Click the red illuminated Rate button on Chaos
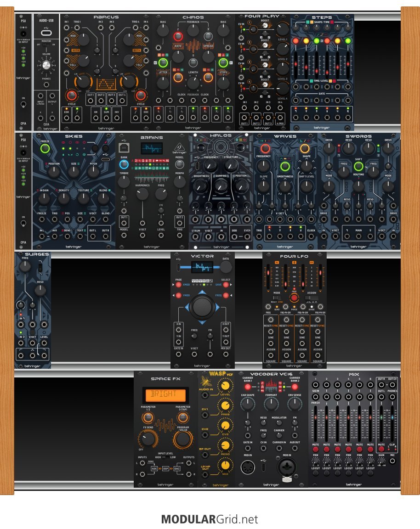Viewport: 420px width, 529px height. point(178,36)
